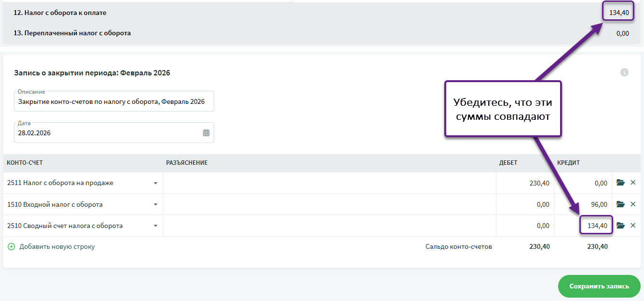644x301 pixels.
Task: Expand account dropdown for 2511 row
Action: [x=155, y=183]
